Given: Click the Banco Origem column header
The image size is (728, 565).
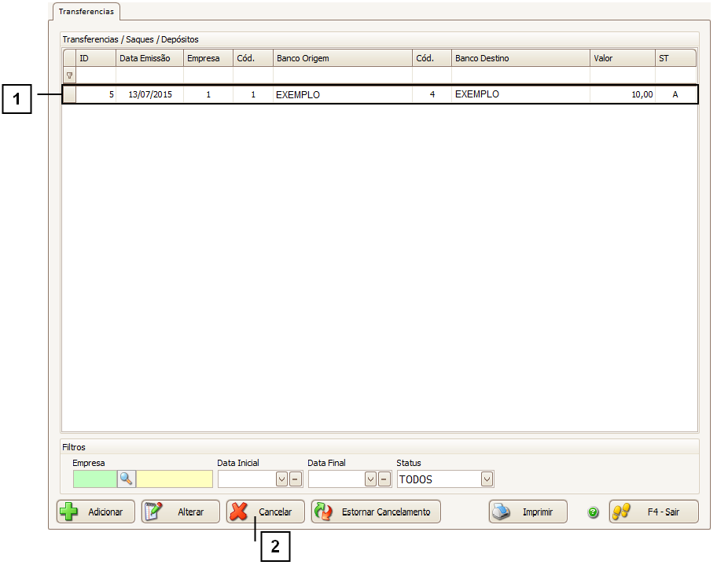Looking at the screenshot, I should 342,58.
